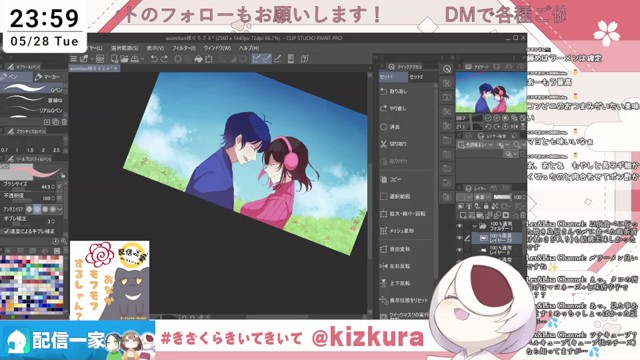
Task: Select the Marker (マーカー) sub tool group
Action: 48,77
